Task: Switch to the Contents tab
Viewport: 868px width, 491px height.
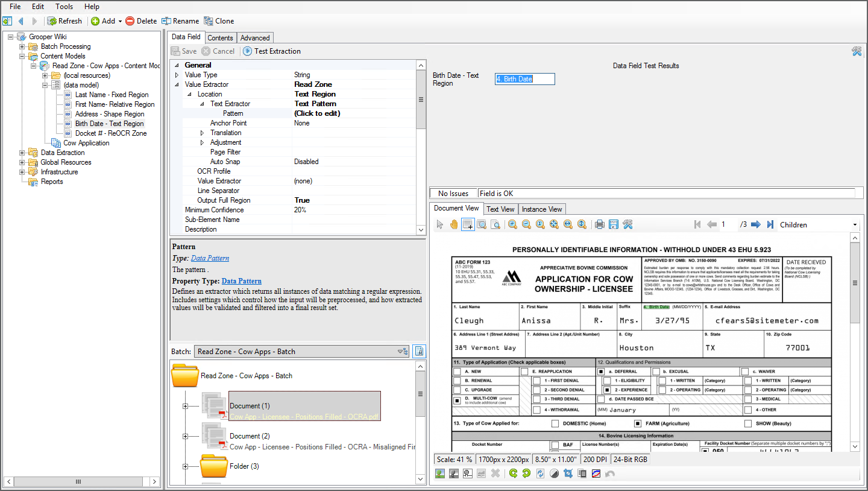Action: (x=220, y=38)
